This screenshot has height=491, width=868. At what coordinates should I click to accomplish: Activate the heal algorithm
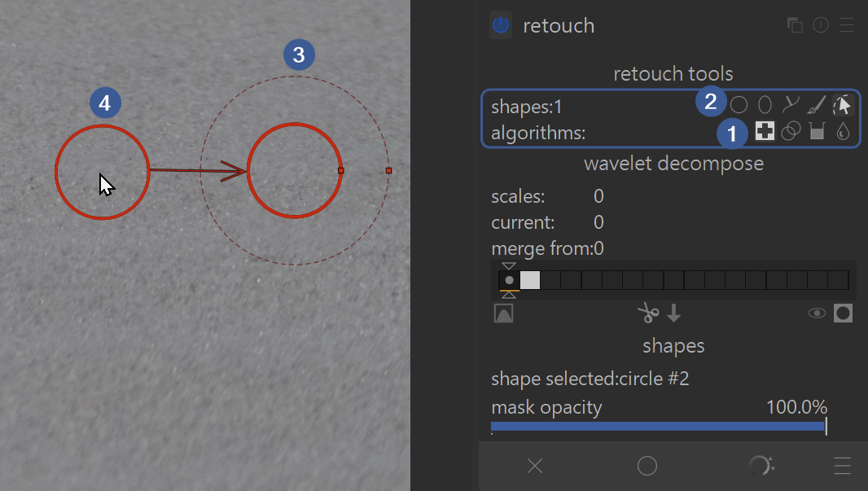[765, 131]
